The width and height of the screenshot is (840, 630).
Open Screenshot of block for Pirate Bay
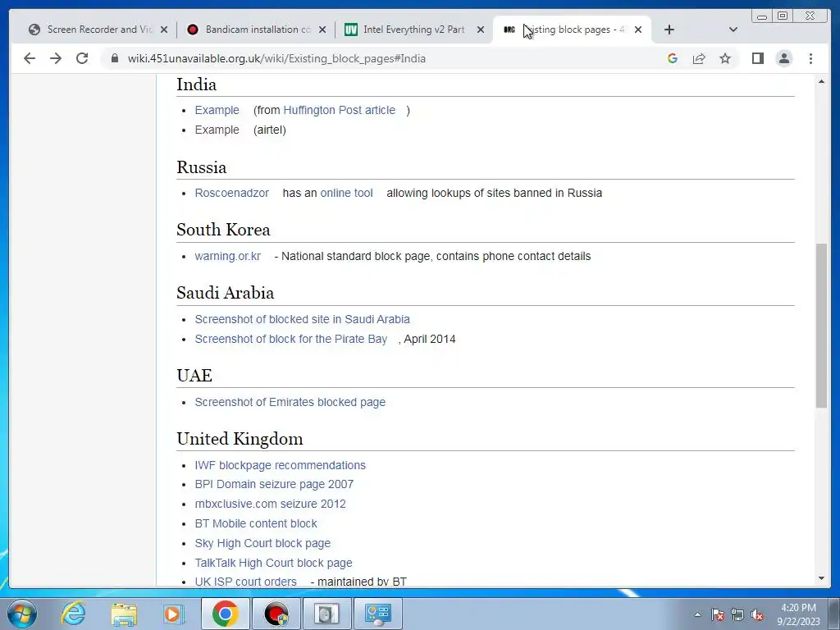291,339
